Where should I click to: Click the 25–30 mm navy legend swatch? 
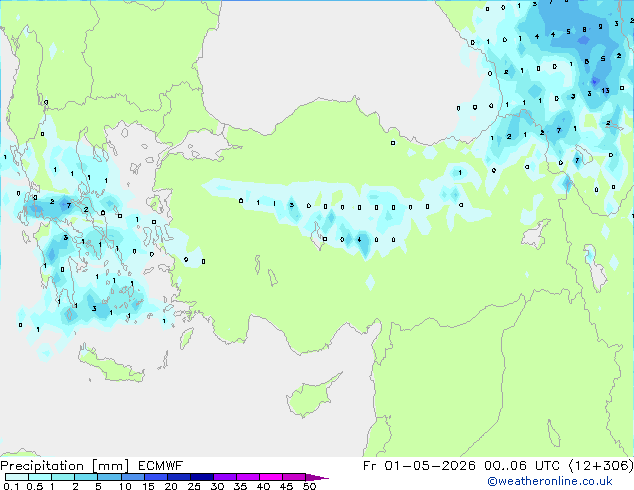coord(201,477)
